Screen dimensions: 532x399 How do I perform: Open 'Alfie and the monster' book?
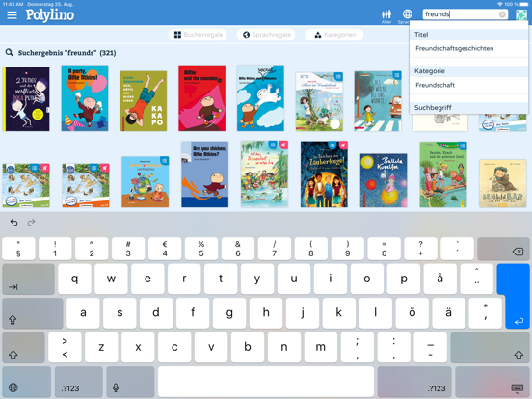pyautogui.click(x=201, y=98)
